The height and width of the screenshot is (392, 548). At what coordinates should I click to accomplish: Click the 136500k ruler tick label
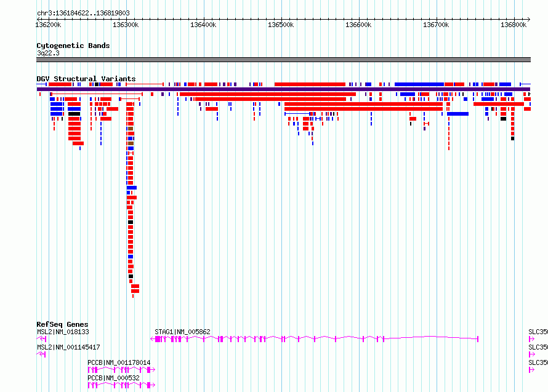click(x=281, y=25)
